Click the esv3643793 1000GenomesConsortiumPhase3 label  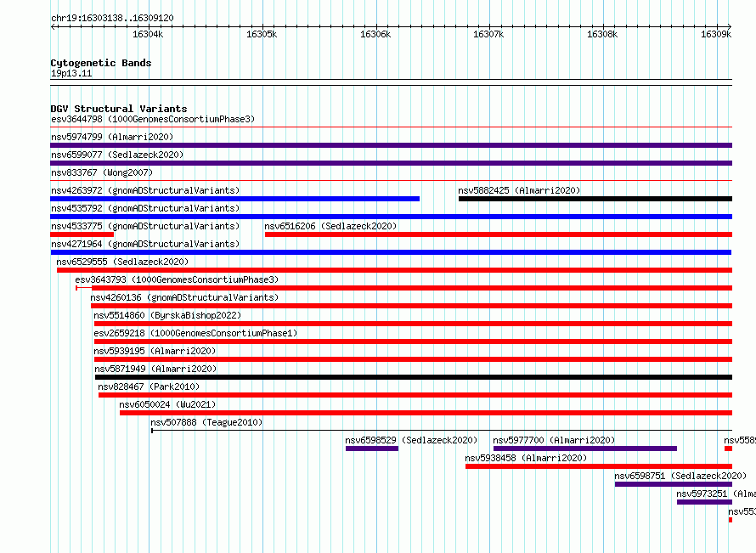click(x=177, y=279)
